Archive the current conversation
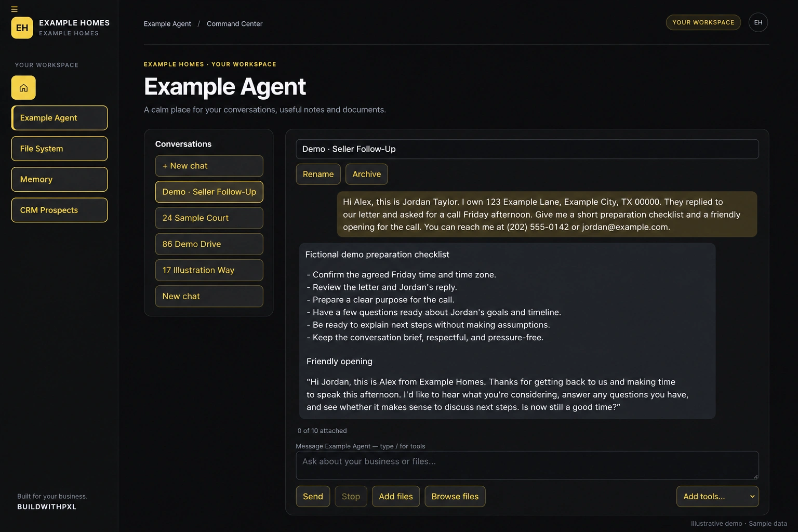The width and height of the screenshot is (798, 532). tap(366, 174)
